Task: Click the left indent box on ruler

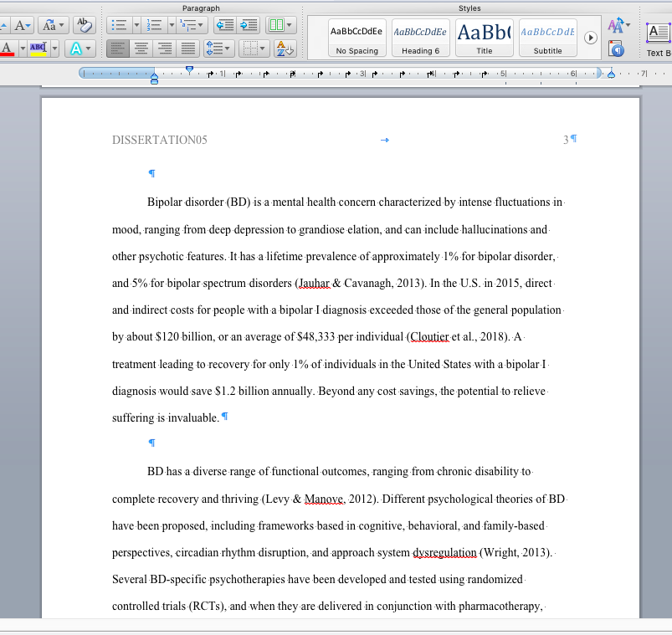Action: [x=154, y=81]
